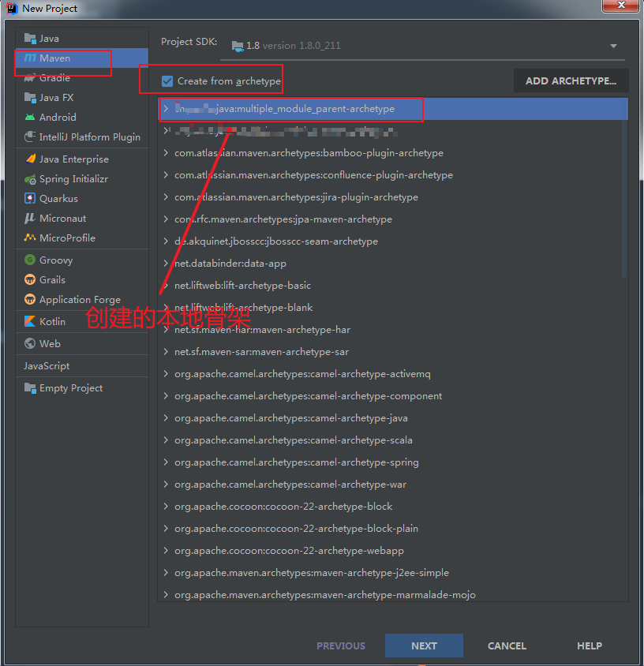644x666 pixels.
Task: Toggle Create from archetype checkbox
Action: tap(167, 81)
